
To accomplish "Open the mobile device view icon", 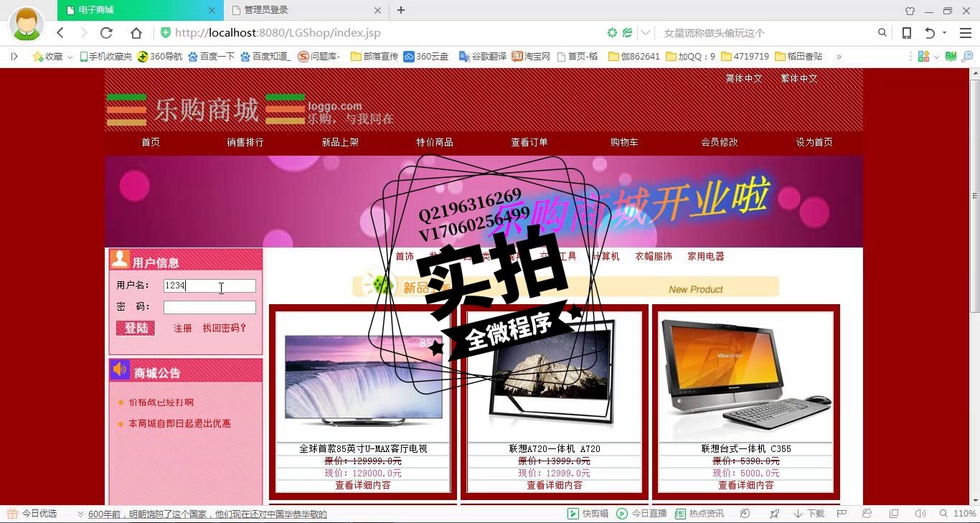I will 907,33.
